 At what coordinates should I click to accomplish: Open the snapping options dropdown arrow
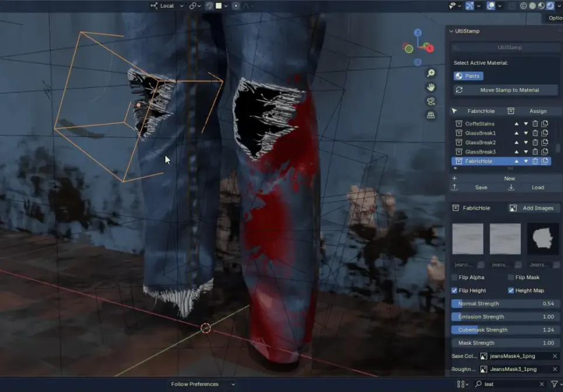[x=225, y=6]
